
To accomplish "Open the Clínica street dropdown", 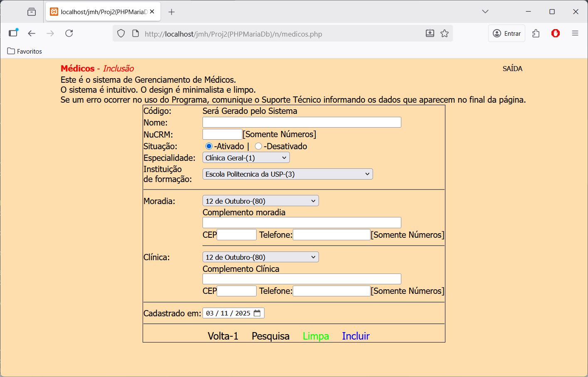I will pyautogui.click(x=261, y=257).
